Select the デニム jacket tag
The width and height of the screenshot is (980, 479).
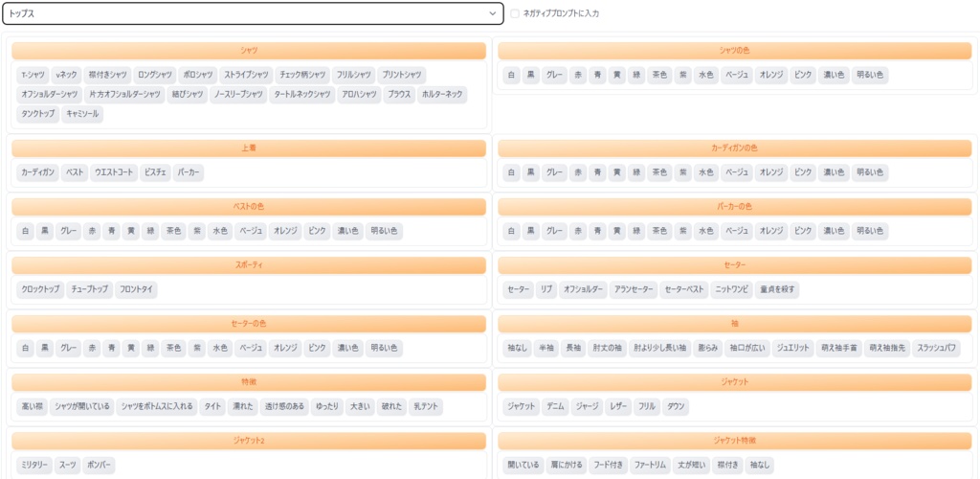pyautogui.click(x=555, y=406)
